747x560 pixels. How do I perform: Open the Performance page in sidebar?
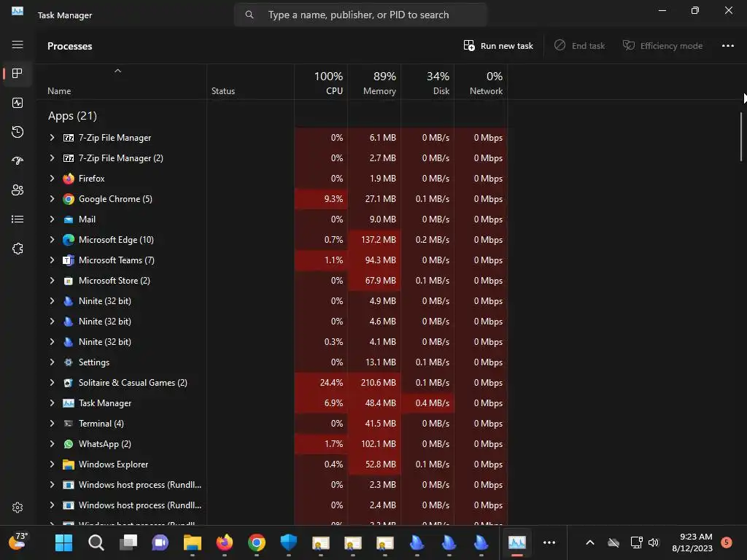(x=18, y=103)
